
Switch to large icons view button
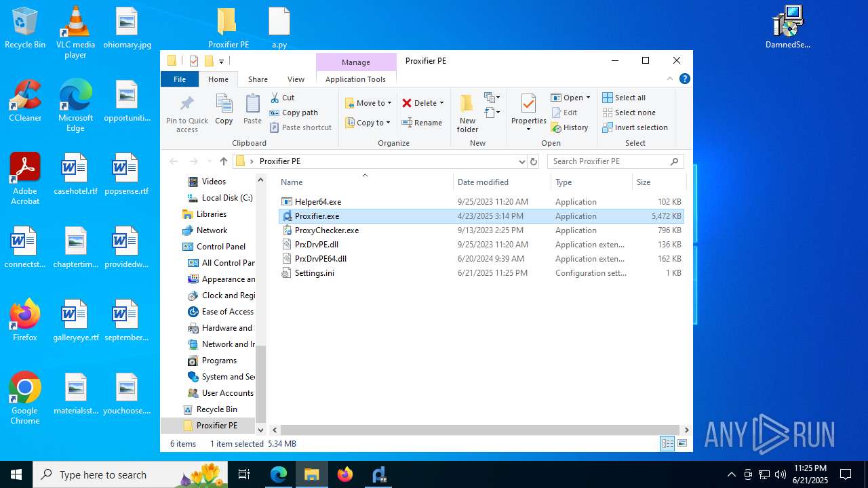coord(682,444)
